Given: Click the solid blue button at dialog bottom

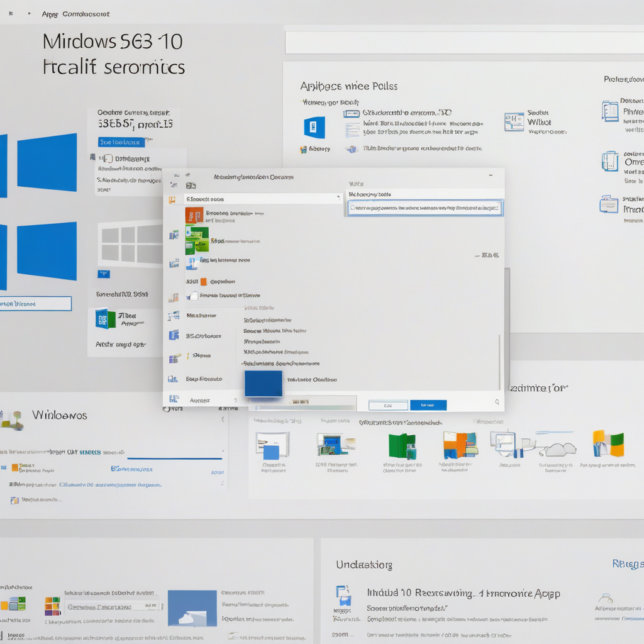Looking at the screenshot, I should point(428,405).
